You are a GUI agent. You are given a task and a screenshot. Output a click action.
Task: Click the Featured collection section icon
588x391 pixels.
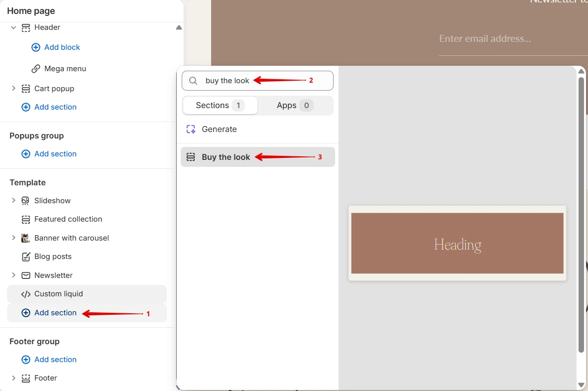coord(25,219)
